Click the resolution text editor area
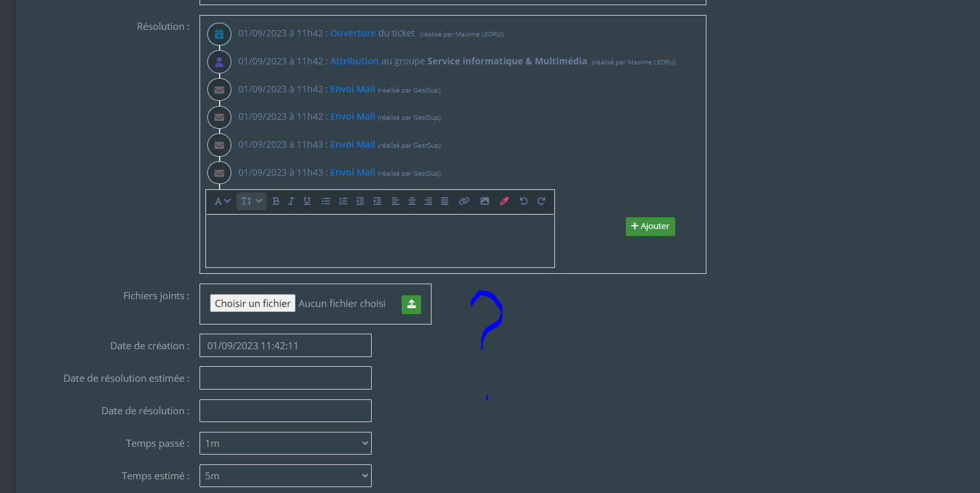The image size is (980, 493). [380, 241]
